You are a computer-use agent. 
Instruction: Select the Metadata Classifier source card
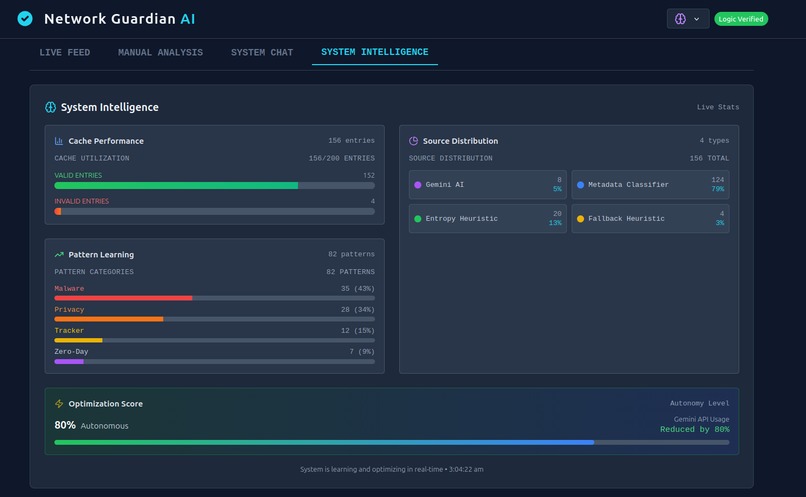pyautogui.click(x=650, y=185)
